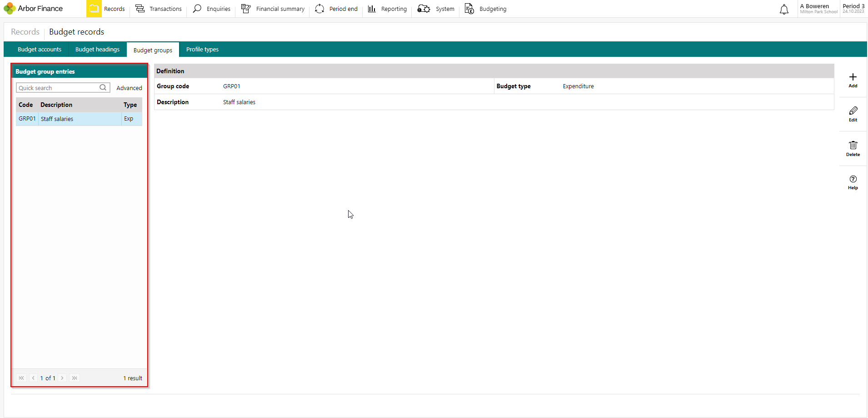The image size is (868, 418).
Task: Open the Reporting bar chart icon
Action: pos(372,9)
